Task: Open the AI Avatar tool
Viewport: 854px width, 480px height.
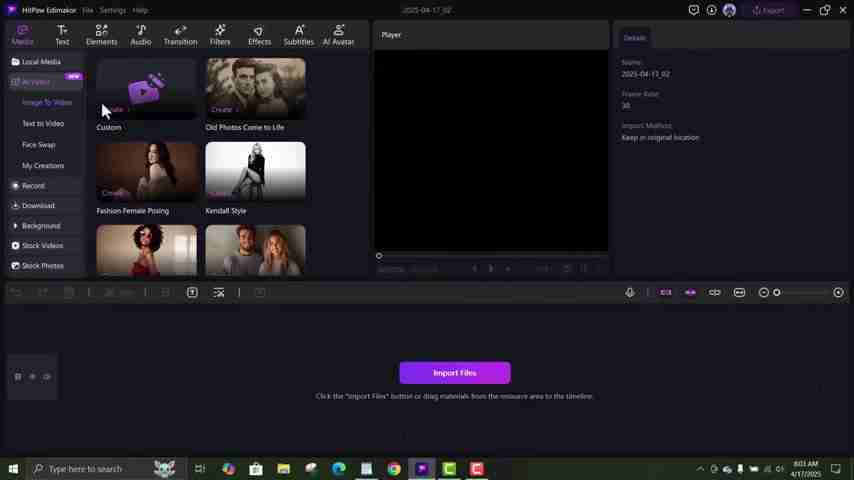Action: click(x=338, y=35)
